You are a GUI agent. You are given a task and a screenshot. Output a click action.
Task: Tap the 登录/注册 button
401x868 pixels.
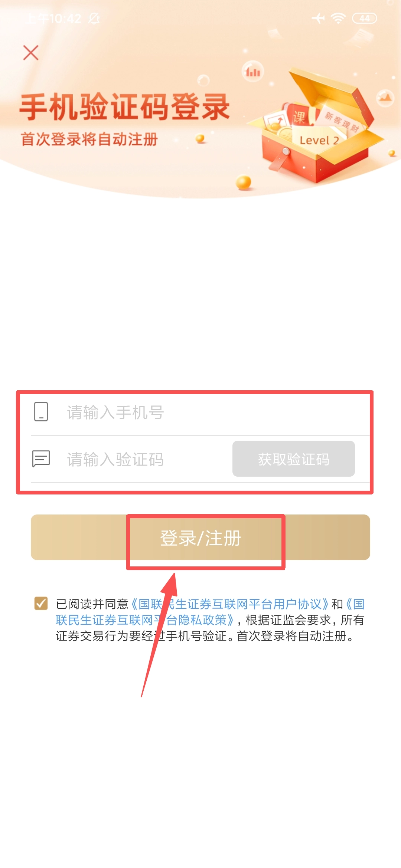(200, 537)
